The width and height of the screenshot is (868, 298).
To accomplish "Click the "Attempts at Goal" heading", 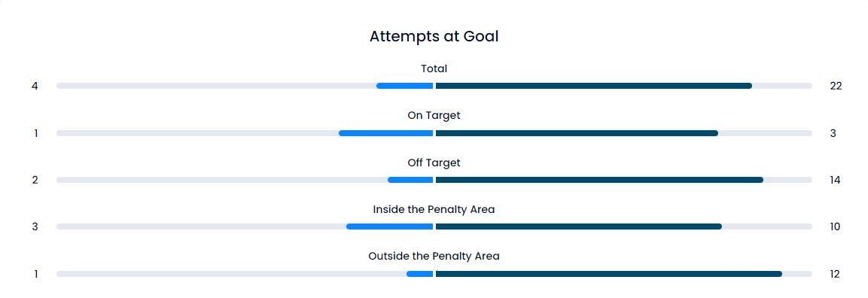I will pyautogui.click(x=434, y=36).
